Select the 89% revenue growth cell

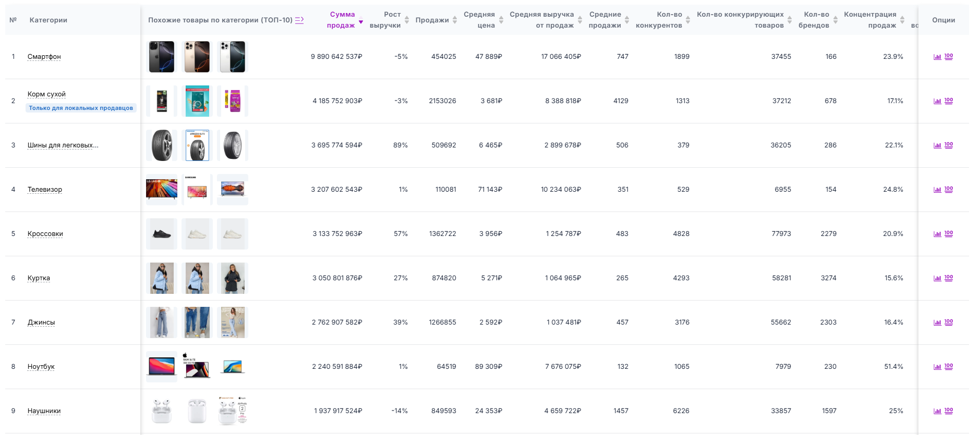pyautogui.click(x=401, y=145)
